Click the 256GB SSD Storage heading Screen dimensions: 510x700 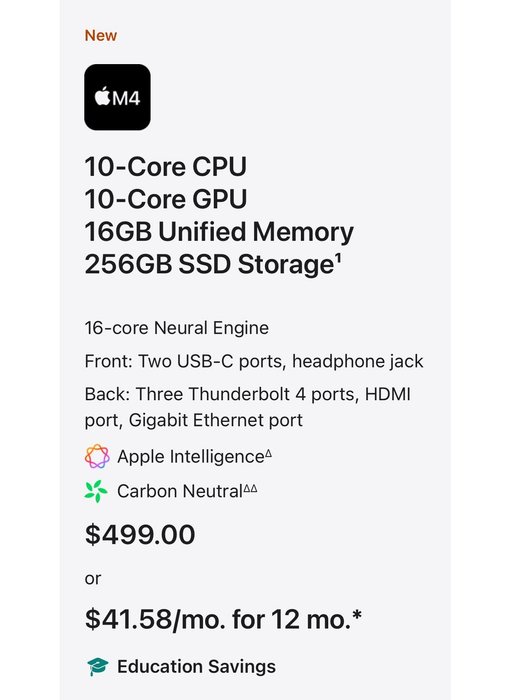pyautogui.click(x=209, y=264)
